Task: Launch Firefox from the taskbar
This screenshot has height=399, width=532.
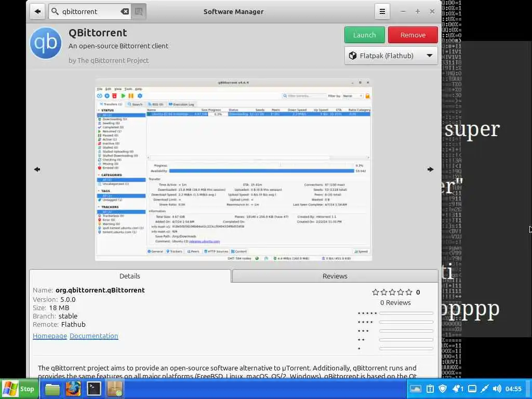Action: coord(73,389)
